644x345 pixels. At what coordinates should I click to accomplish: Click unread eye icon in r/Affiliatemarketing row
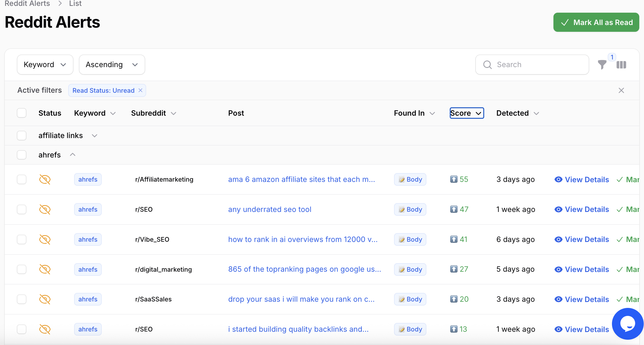pos(45,179)
